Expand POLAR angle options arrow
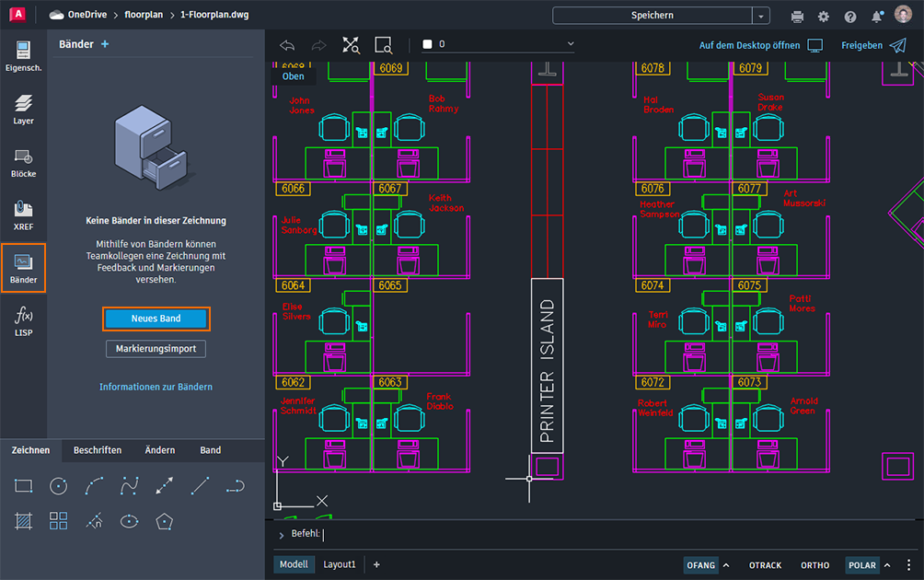 pyautogui.click(x=887, y=565)
